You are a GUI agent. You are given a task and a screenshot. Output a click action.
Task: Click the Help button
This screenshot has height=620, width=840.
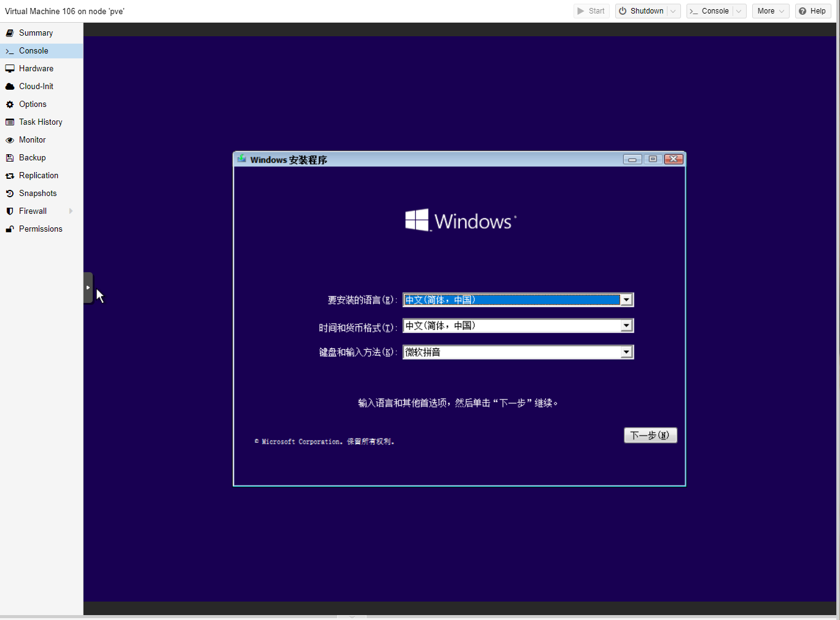point(812,11)
